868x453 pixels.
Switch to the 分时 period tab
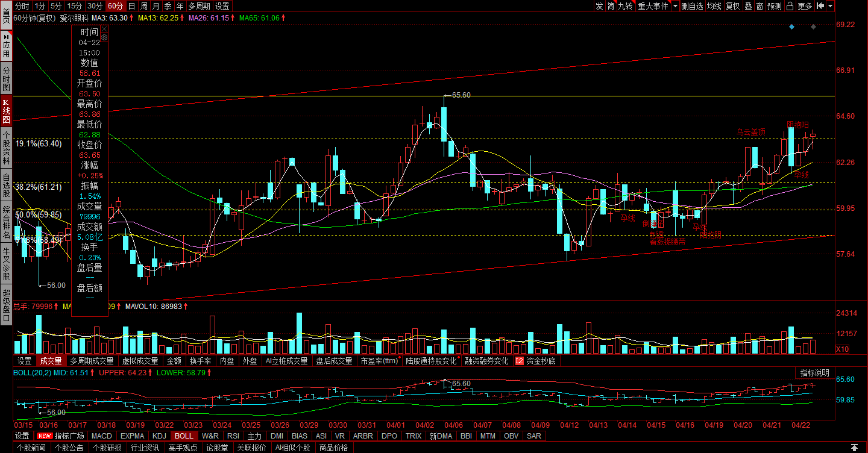pos(22,6)
